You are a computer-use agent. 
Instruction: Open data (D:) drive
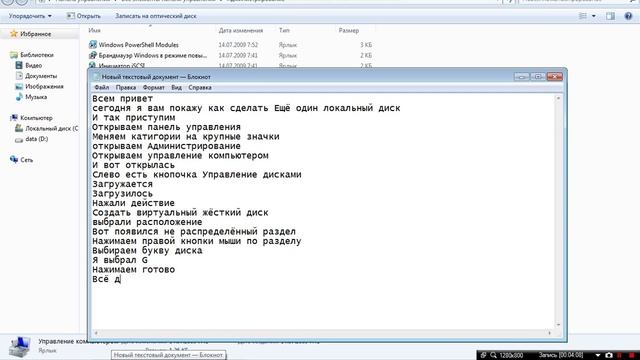(36, 139)
